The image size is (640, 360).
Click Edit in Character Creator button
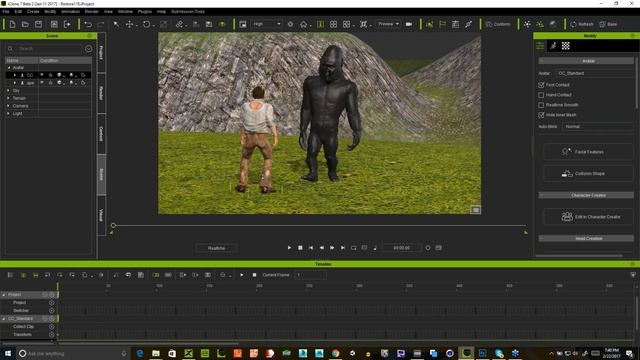tap(588, 217)
